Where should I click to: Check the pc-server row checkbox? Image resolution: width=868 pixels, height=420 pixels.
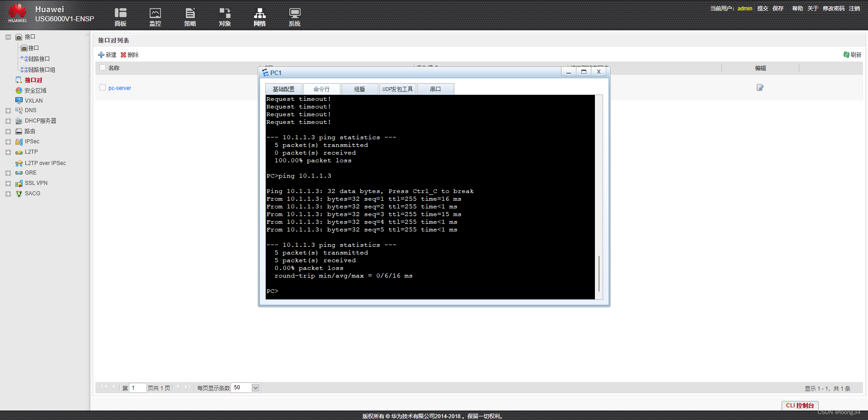point(103,88)
